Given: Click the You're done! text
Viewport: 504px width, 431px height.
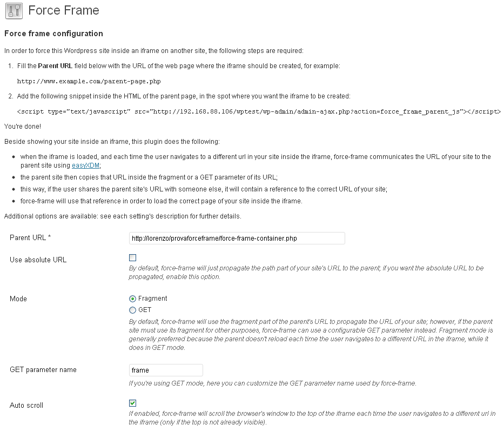Looking at the screenshot, I should [x=23, y=127].
